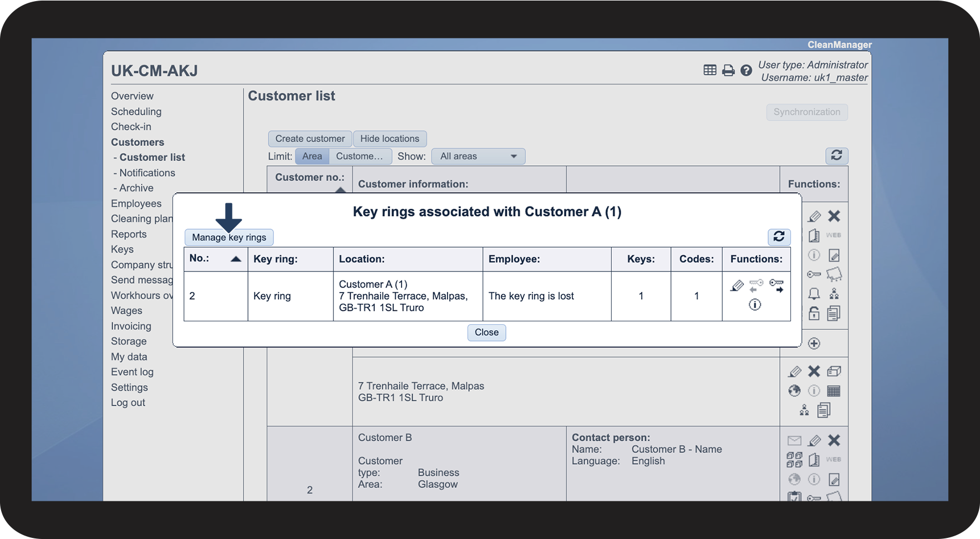Open Scheduling in the sidebar menu
Viewport: 980px width, 539px height.
coord(136,112)
